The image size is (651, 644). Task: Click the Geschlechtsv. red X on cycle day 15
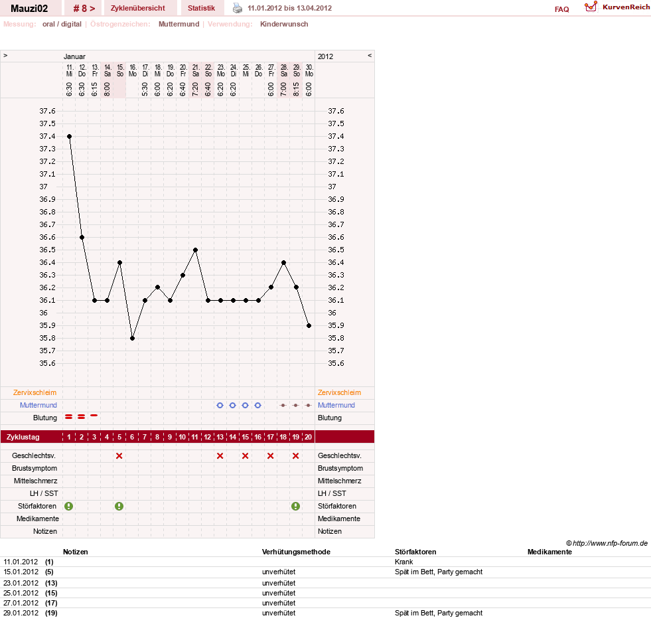pyautogui.click(x=246, y=456)
